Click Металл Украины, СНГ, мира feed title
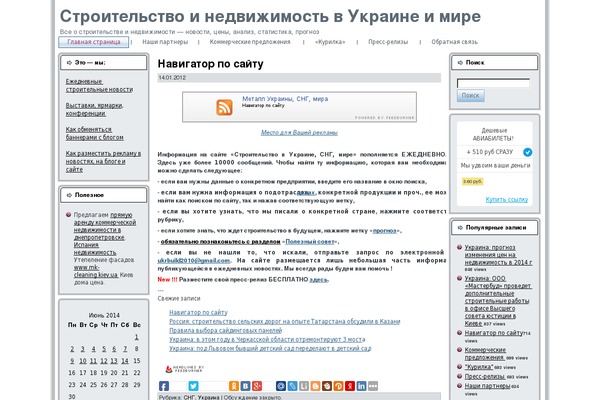 (x=285, y=99)
